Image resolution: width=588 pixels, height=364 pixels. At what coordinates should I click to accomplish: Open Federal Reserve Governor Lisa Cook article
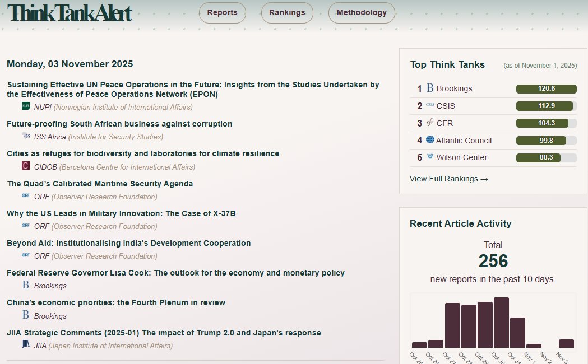[x=175, y=273]
